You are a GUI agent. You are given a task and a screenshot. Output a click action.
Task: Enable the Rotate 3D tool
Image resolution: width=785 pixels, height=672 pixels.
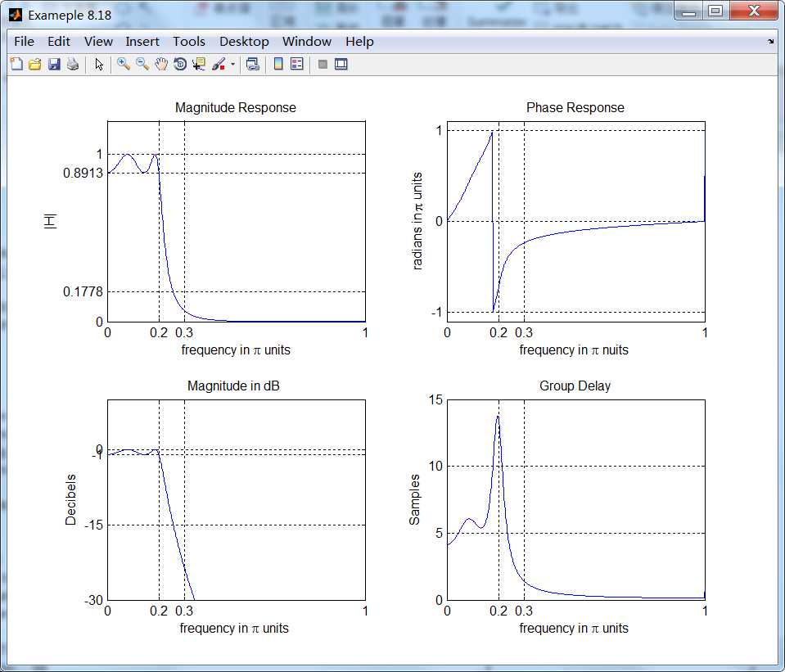pyautogui.click(x=180, y=64)
